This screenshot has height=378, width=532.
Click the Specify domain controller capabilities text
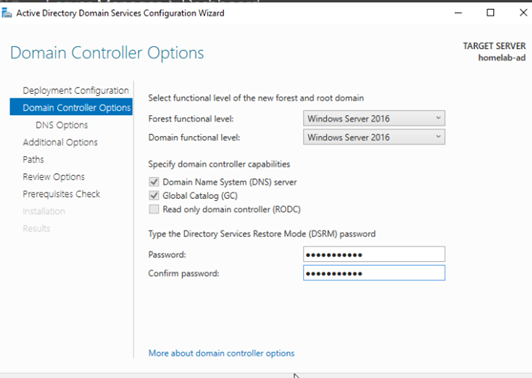click(219, 164)
